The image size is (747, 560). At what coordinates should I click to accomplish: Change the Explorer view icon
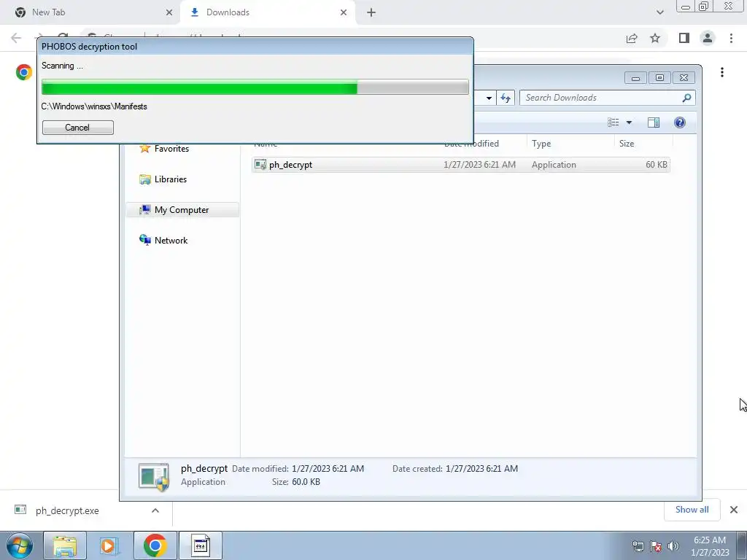point(613,122)
